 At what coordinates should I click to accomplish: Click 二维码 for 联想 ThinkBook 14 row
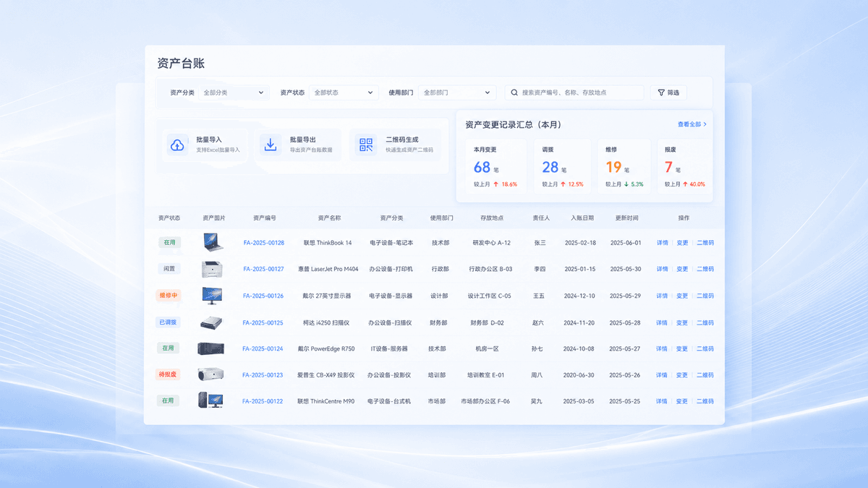click(705, 243)
